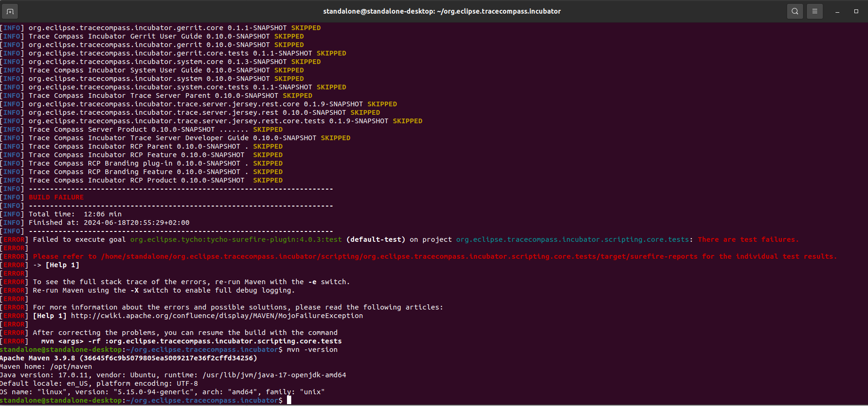Click the OS name linux version line
868x406 pixels.
click(162, 392)
